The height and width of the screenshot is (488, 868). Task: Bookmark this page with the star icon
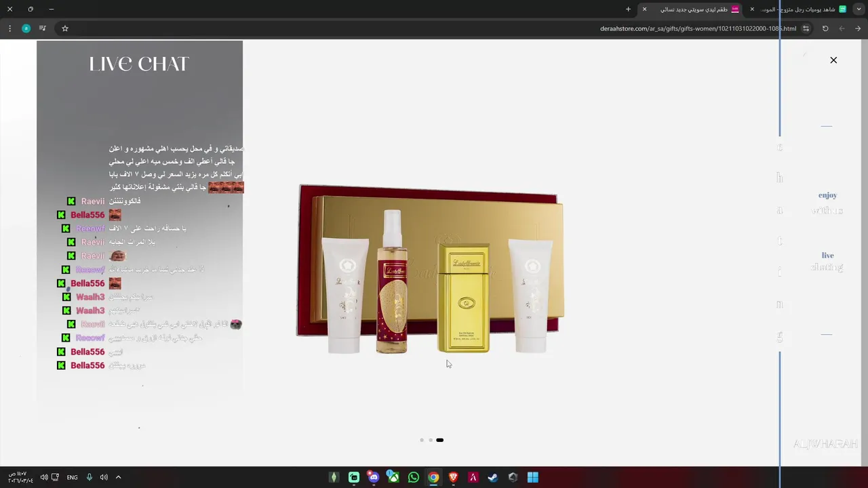coord(65,28)
